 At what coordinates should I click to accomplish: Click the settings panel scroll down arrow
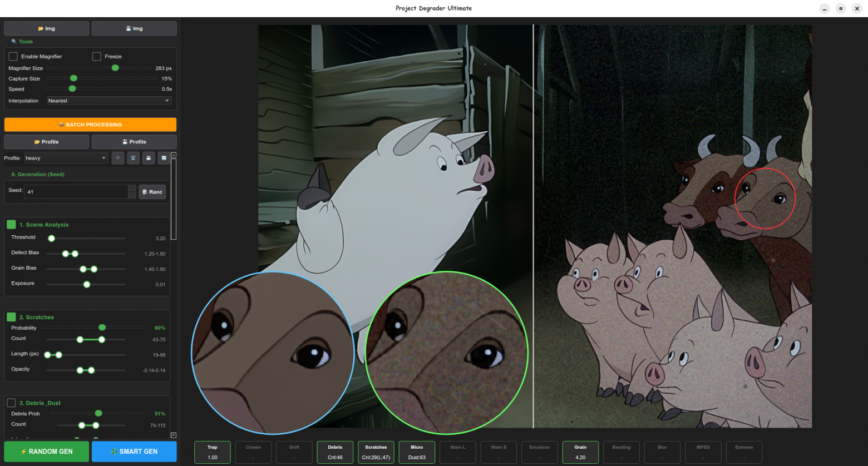174,435
